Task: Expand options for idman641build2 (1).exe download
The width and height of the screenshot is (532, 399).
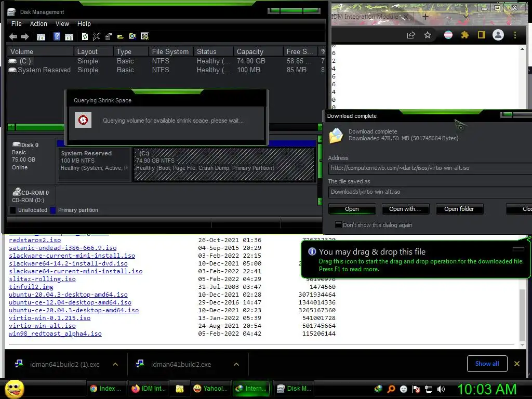Action: point(115,364)
